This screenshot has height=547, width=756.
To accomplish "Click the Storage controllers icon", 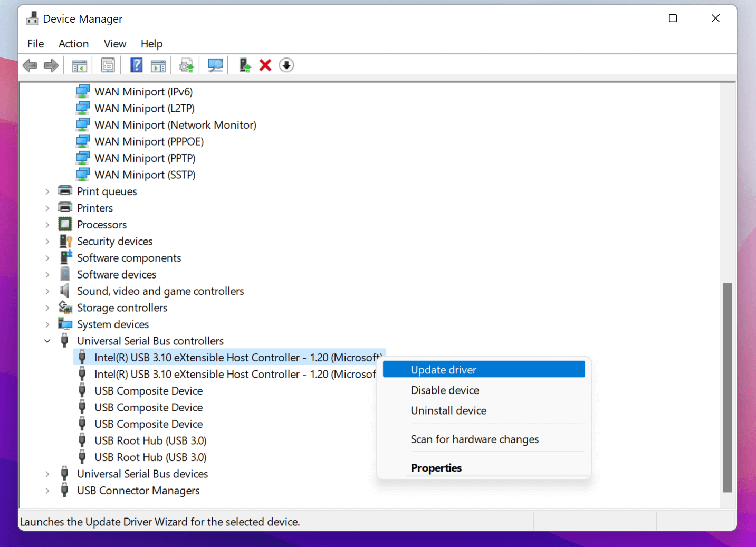I will coord(65,307).
